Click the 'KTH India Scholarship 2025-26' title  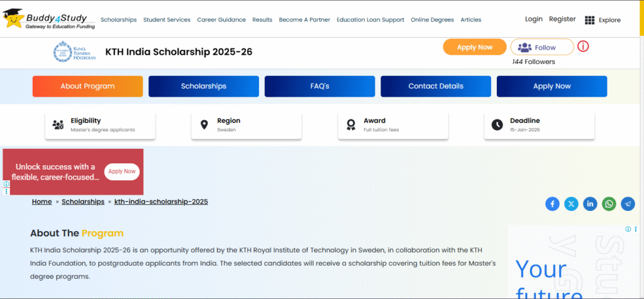pos(179,52)
